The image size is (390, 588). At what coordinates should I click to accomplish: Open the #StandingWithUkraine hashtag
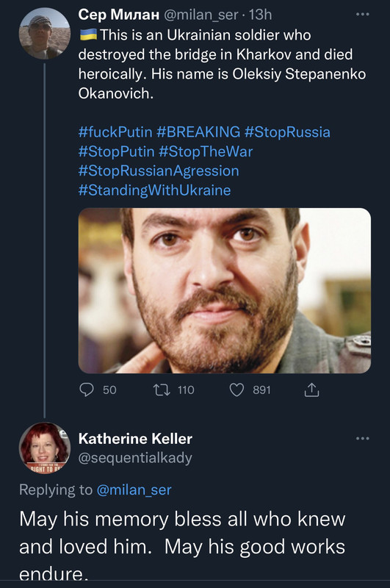(154, 190)
